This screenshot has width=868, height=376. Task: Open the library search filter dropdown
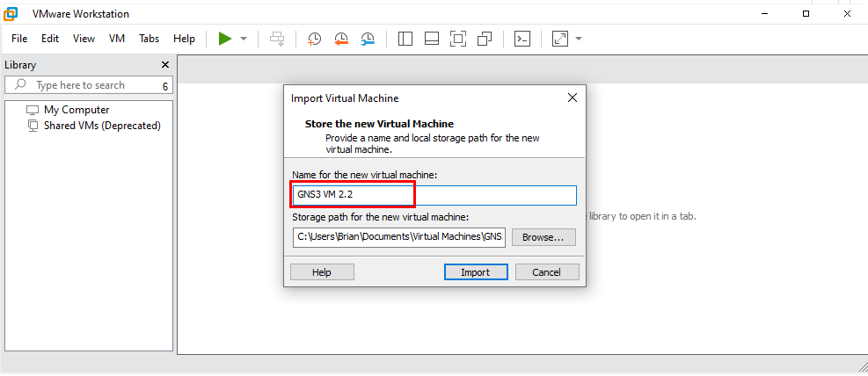coord(165,86)
